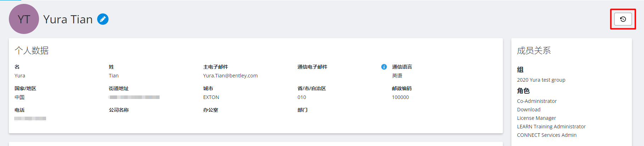The image size is (644, 146).
Task: Click the CONNECT Services Admin role
Action: tap(546, 135)
